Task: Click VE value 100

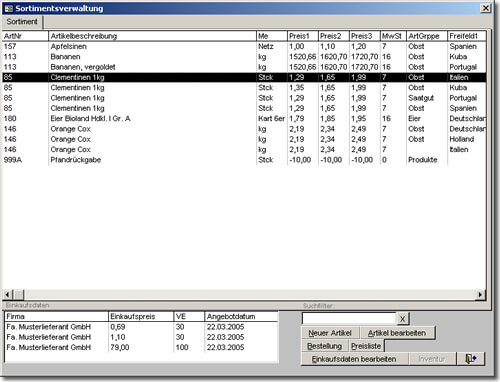Action: click(x=182, y=347)
